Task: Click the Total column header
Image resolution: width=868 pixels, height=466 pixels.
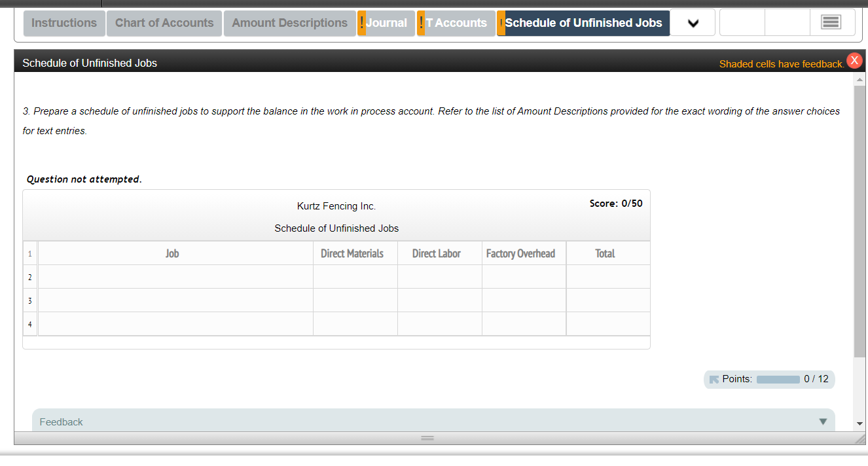Action: tap(608, 253)
